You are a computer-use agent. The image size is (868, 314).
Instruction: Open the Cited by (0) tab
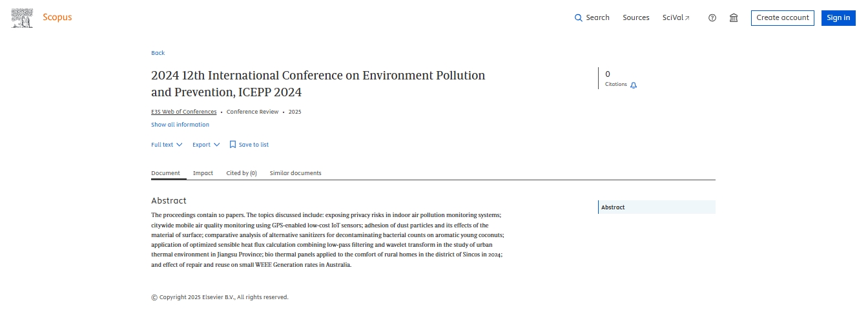tap(242, 173)
